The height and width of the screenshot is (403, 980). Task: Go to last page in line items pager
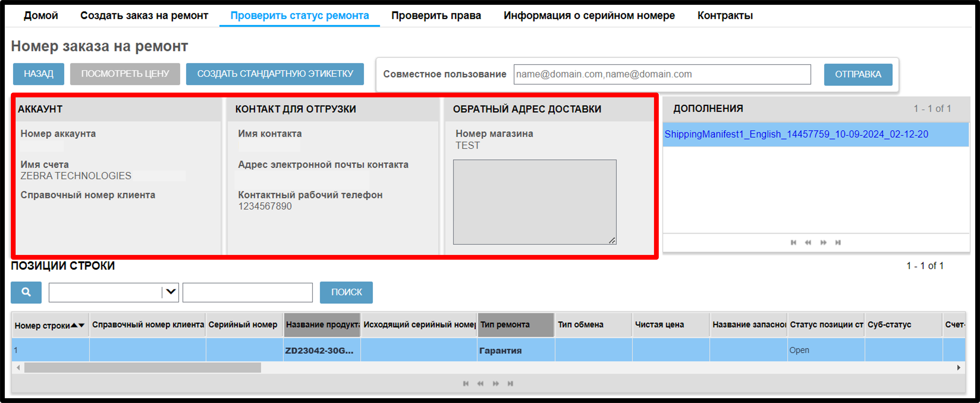510,383
